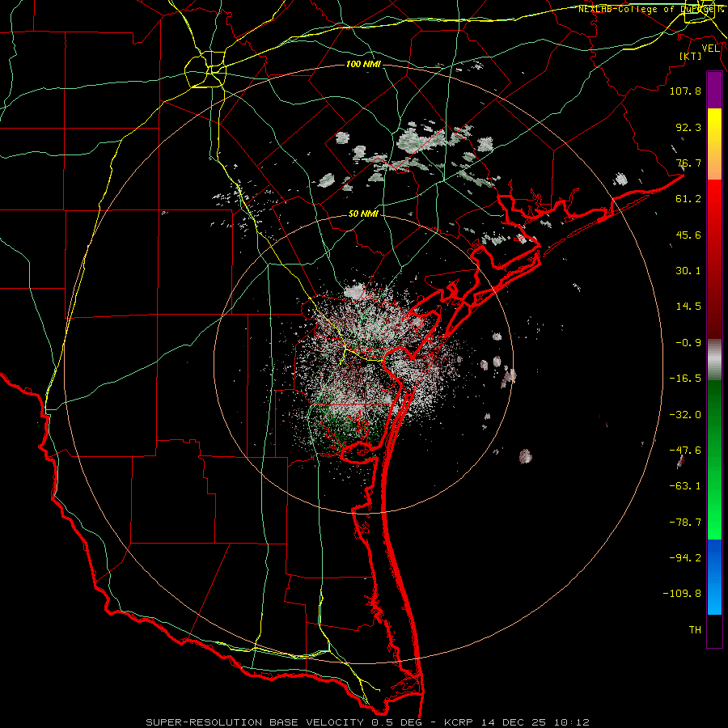The width and height of the screenshot is (728, 728).
Task: Click the -109.8 velocity scale label
Action: point(682,594)
